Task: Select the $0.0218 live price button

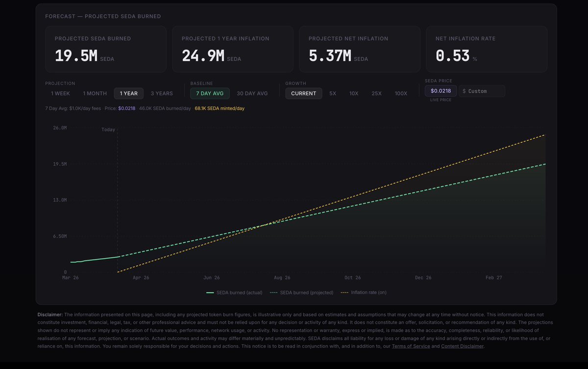Action: coord(441,91)
